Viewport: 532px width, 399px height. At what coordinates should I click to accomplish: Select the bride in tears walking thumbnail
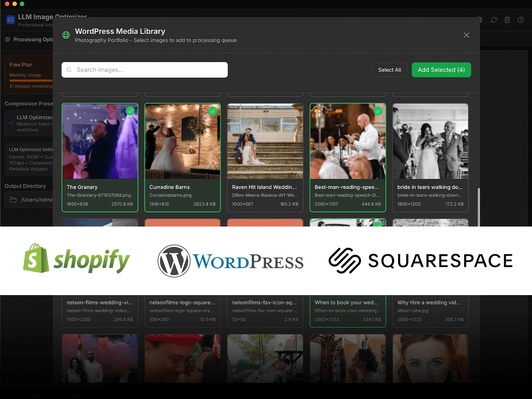(x=430, y=141)
